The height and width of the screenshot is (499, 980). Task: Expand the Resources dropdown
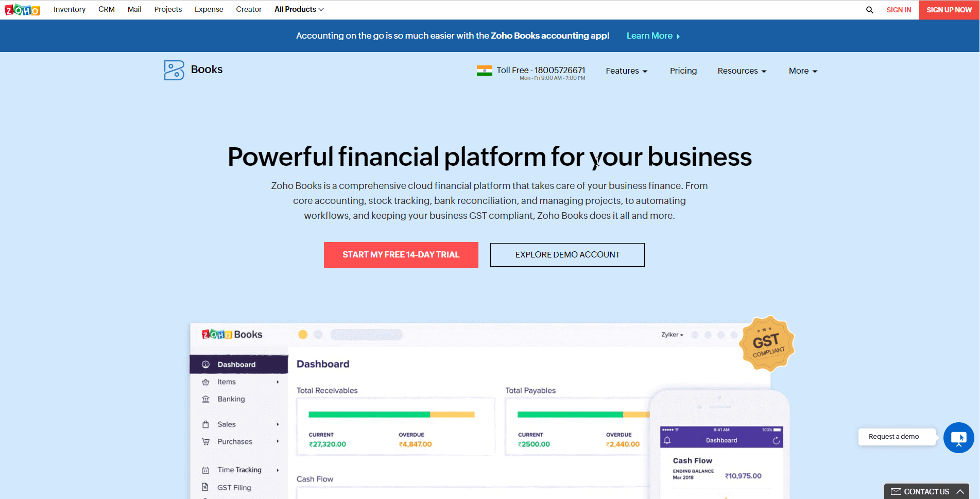(742, 71)
